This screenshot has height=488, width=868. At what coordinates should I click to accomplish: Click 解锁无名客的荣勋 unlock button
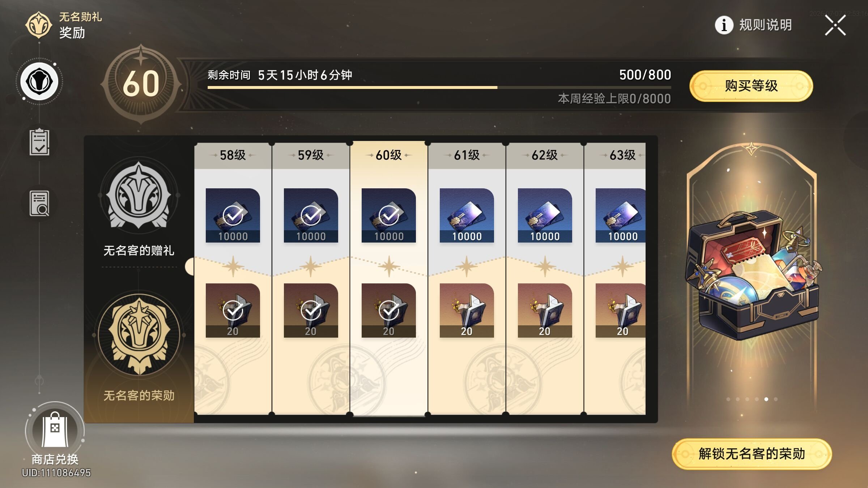[x=752, y=454]
